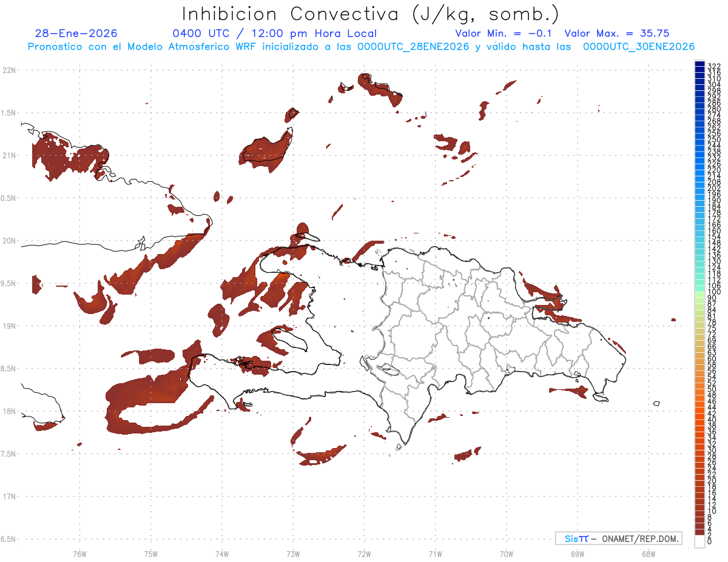Click the 74W longitude axis label

[222, 554]
